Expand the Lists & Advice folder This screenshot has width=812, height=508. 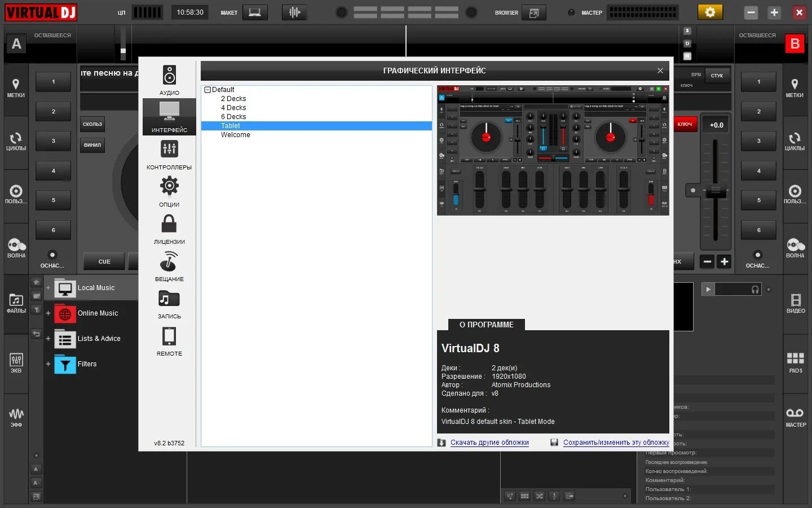48,339
